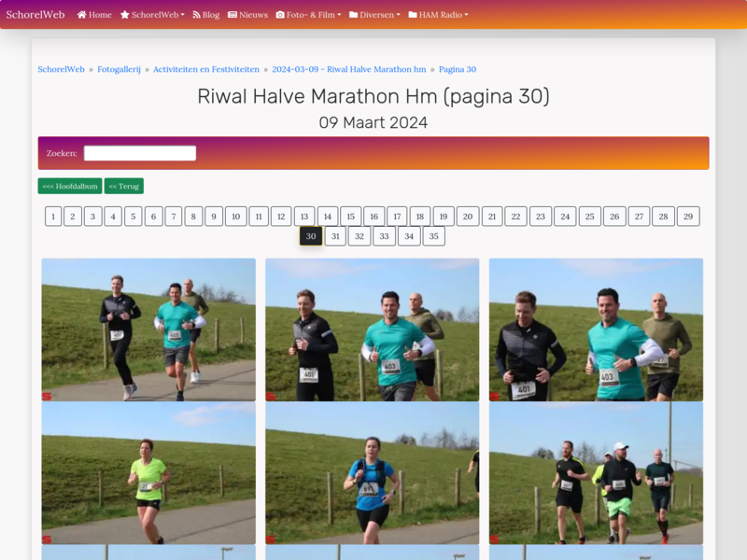
Task: Open photo of three runners, full body view
Action: tap(148, 329)
